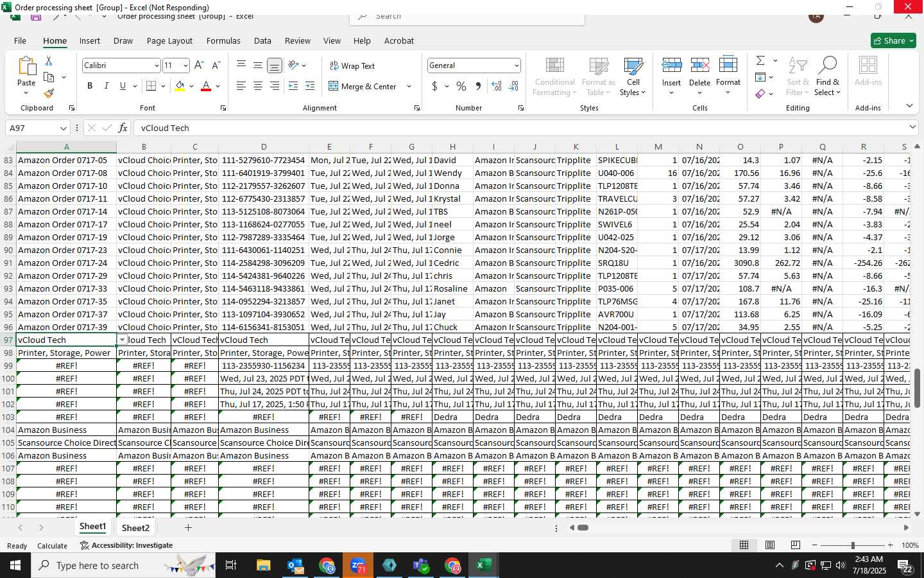Open the Name Box dropdown arrow
Viewport: 924px width, 578px height.
63,128
